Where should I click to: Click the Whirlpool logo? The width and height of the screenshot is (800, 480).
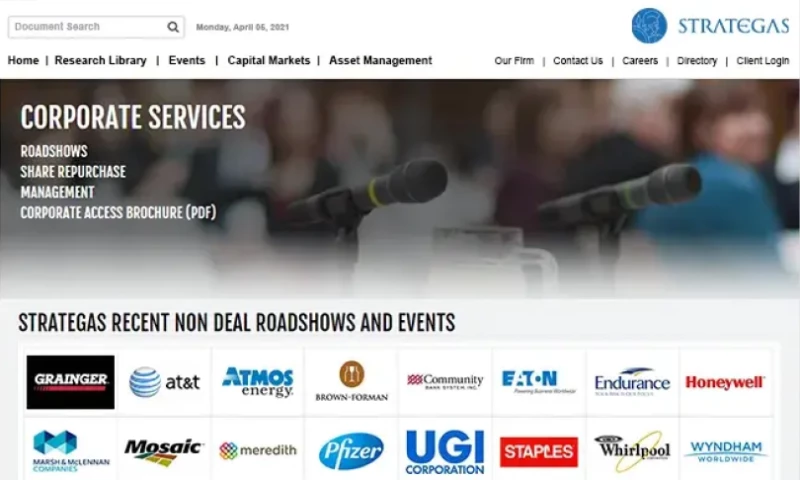click(x=632, y=451)
